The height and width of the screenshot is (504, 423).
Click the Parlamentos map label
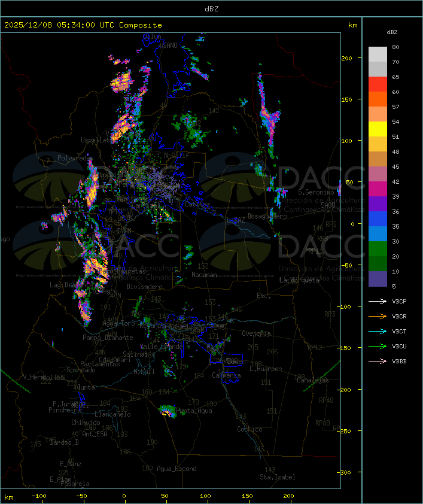(100, 364)
